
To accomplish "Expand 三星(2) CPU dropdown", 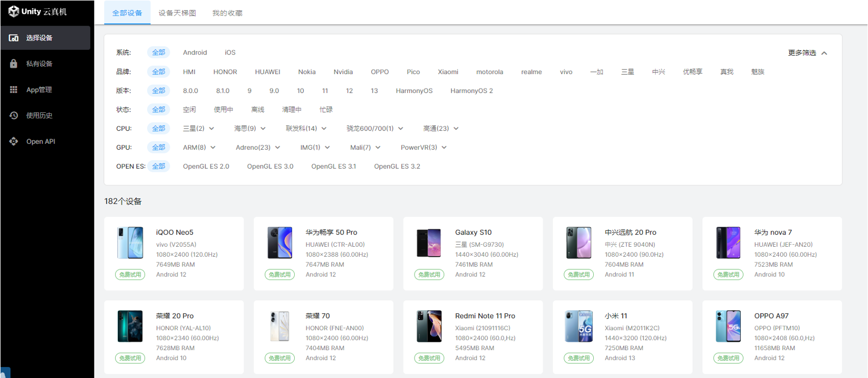I will [x=199, y=128].
